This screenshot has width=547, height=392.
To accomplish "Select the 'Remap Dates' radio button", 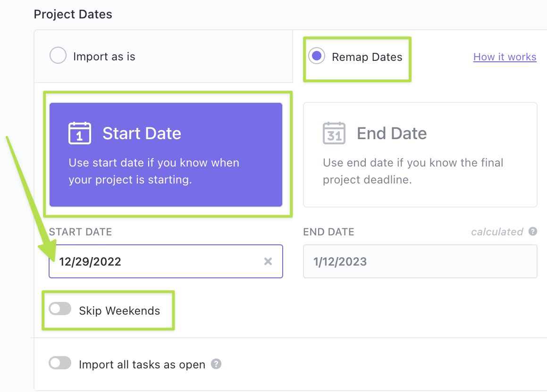I will tap(317, 57).
